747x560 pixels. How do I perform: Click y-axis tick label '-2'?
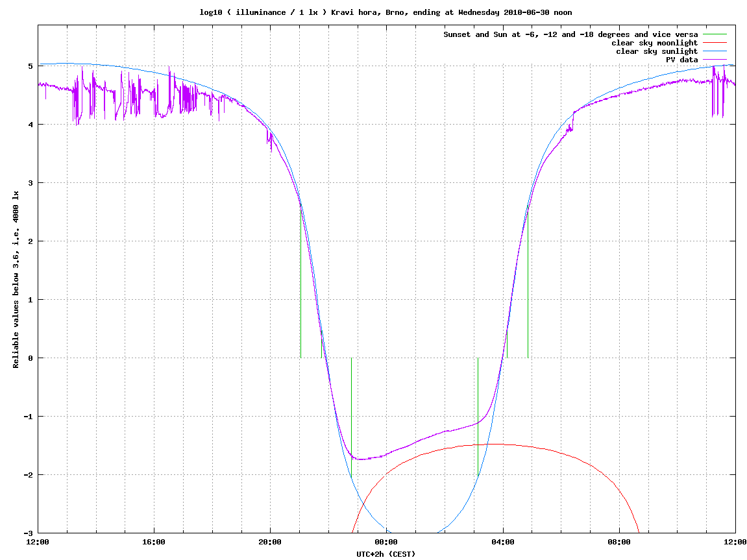point(28,475)
